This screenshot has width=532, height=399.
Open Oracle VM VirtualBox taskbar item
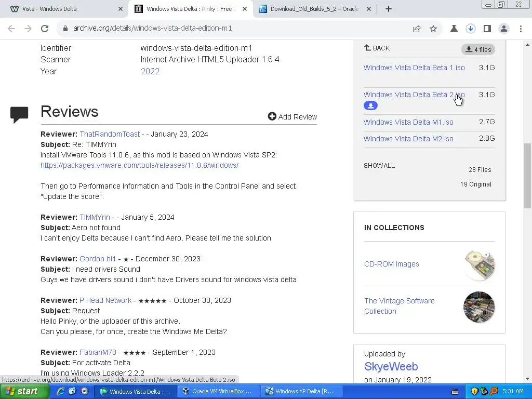pyautogui.click(x=218, y=391)
